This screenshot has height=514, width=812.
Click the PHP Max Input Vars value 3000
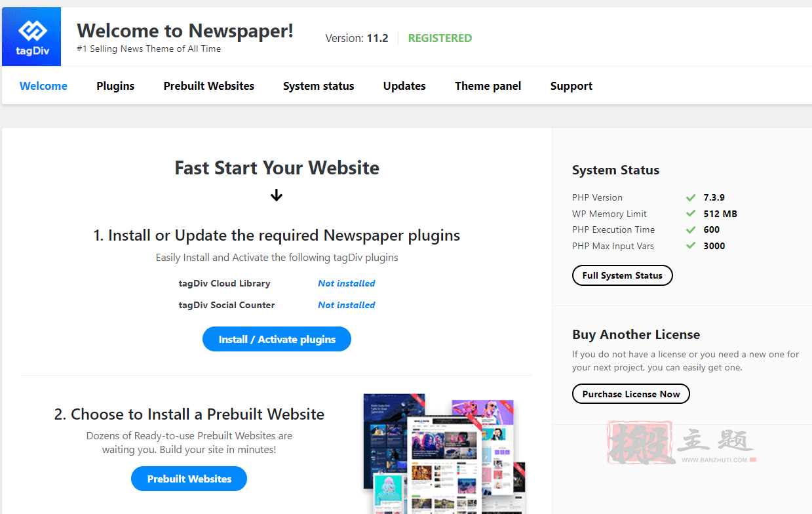point(714,246)
